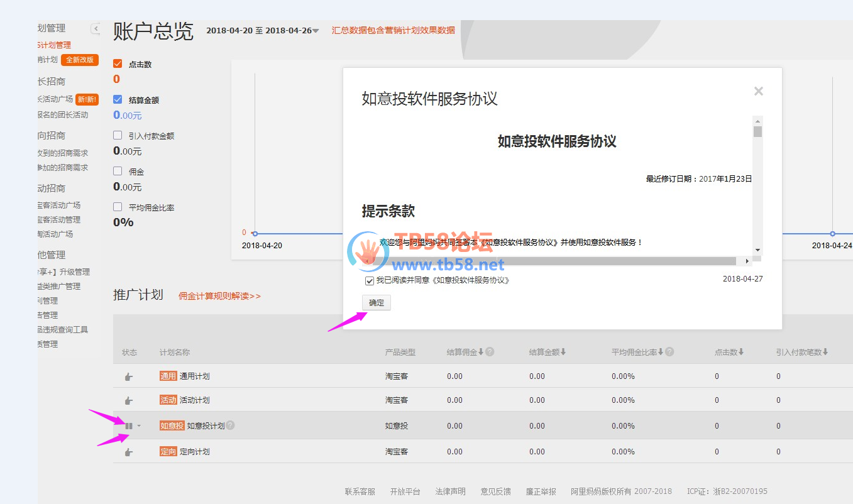Open 淘活动广场 in sidebar
Screen dimensions: 853x504
click(x=55, y=234)
